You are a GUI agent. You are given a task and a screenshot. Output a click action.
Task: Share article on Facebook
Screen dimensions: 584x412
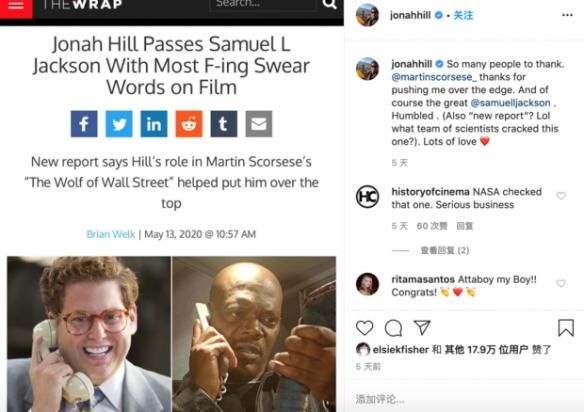point(84,124)
